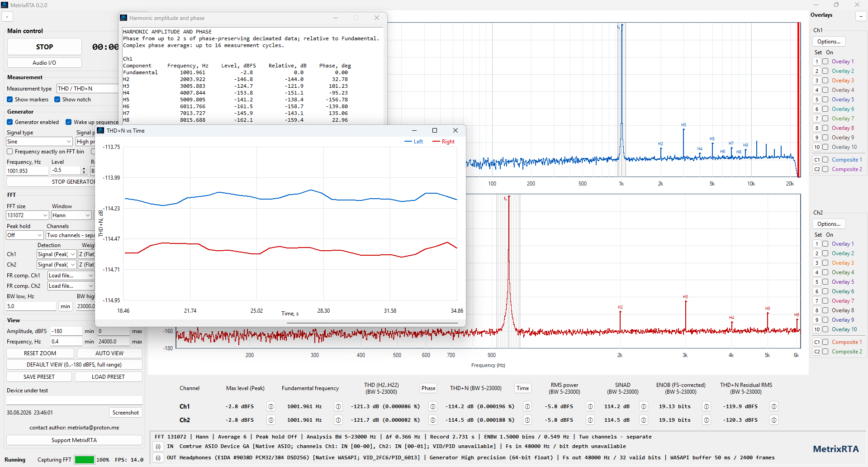Open info icon for Ch1 RMS power
The image size is (868, 467).
[590, 406]
